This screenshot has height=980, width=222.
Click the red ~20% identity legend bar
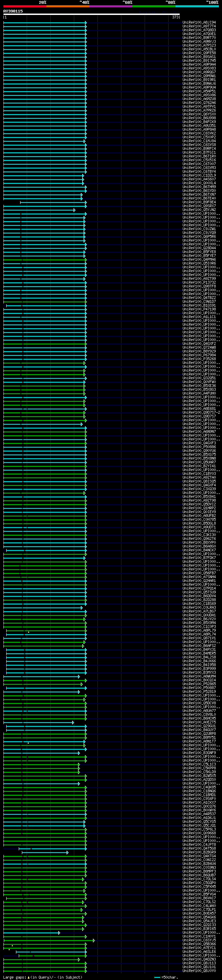(x=25, y=6)
